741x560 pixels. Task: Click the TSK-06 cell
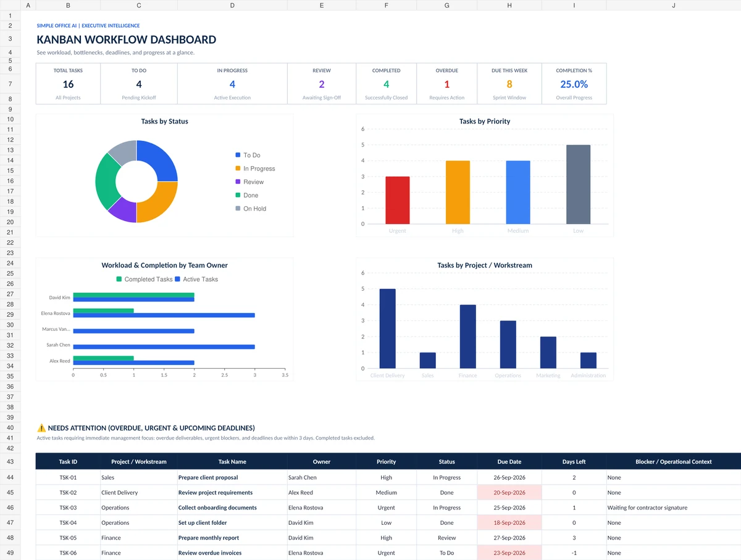68,553
